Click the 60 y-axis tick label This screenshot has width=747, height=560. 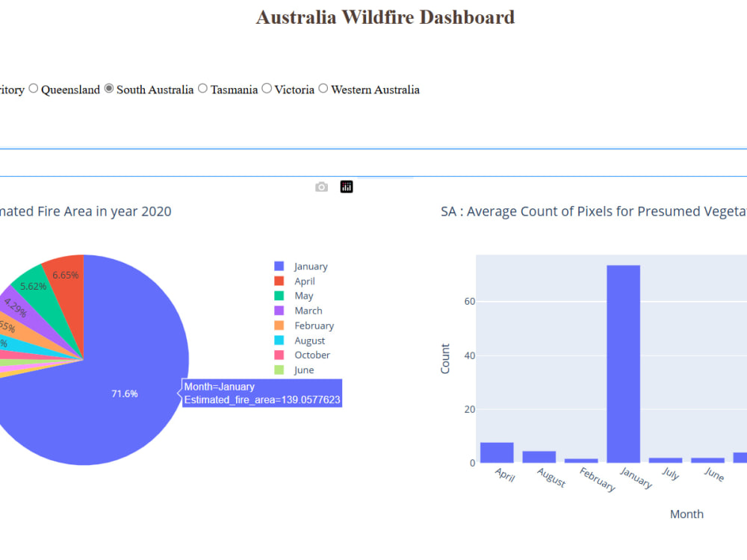(470, 302)
